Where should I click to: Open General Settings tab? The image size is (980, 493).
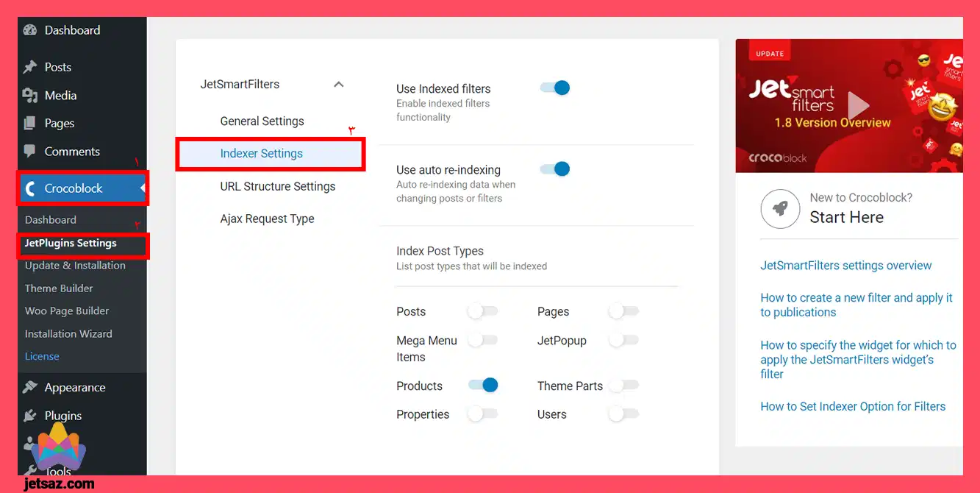262,121
